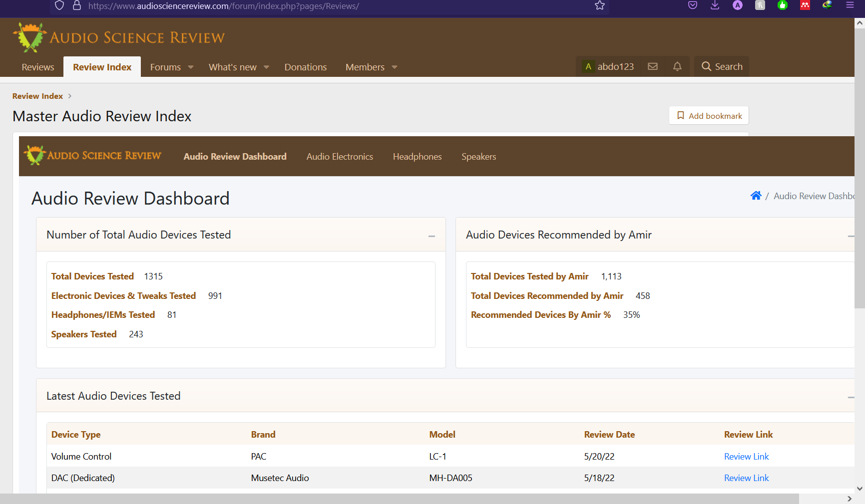Viewport: 865px width, 504px height.
Task: Click the Brand column header
Action: pos(263,434)
